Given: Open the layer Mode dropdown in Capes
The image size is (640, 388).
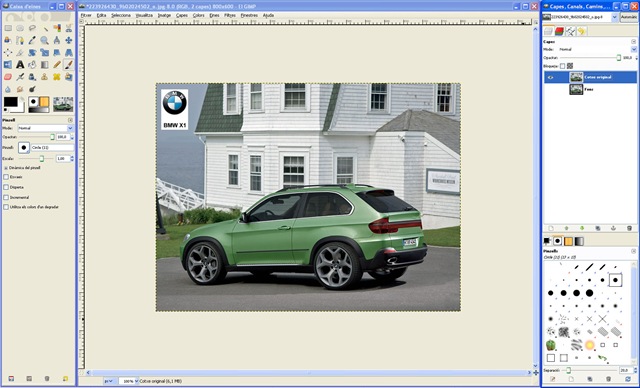Looking at the screenshot, I should tap(597, 49).
